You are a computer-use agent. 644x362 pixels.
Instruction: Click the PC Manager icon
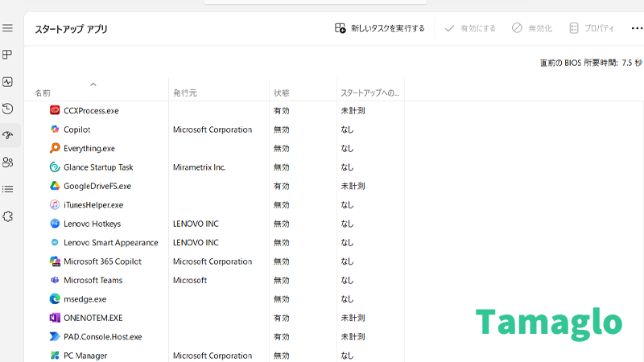tap(55, 356)
